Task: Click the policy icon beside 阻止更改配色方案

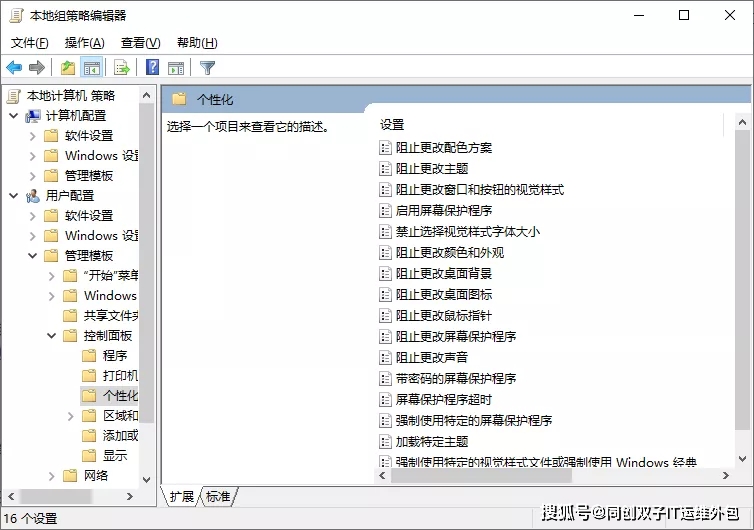Action: (385, 148)
